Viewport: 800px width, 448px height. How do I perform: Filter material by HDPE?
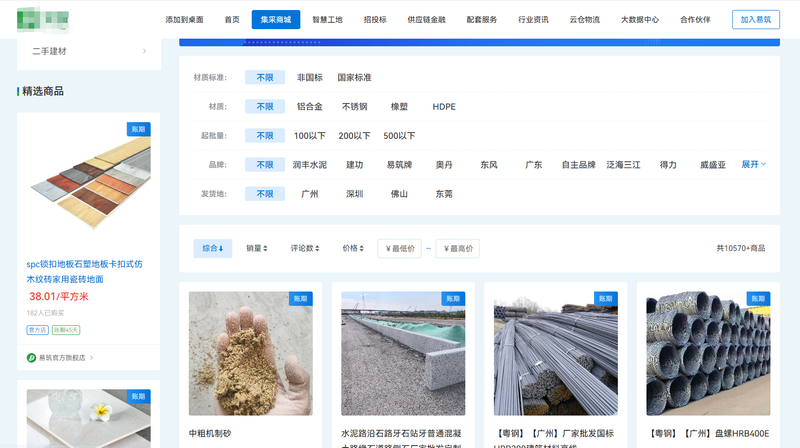[444, 107]
